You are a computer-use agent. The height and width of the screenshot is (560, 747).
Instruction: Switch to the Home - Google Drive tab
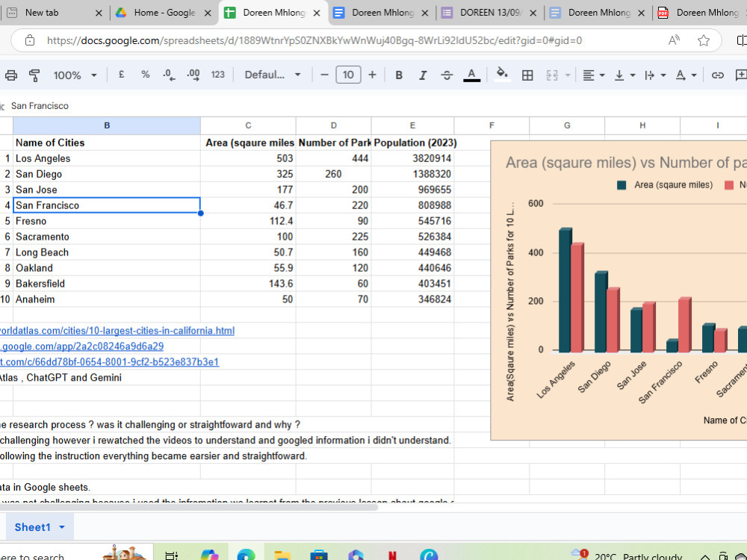[163, 13]
